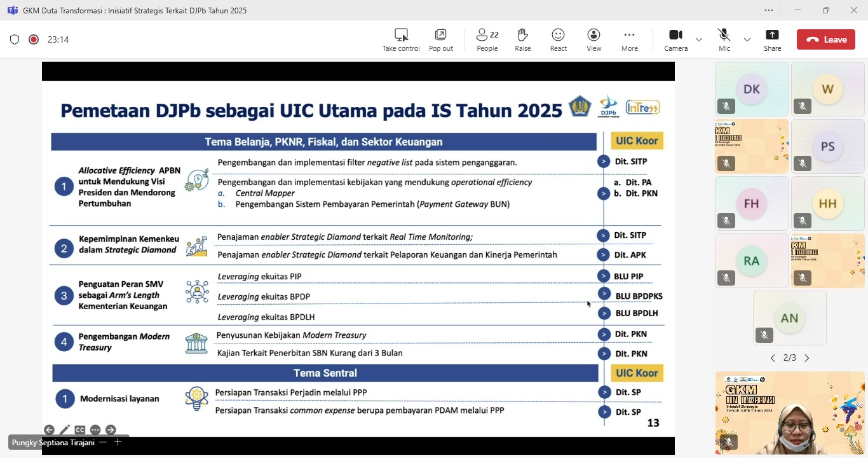Click the recording indicator icon
Viewport: 868px width, 458px height.
pos(34,39)
